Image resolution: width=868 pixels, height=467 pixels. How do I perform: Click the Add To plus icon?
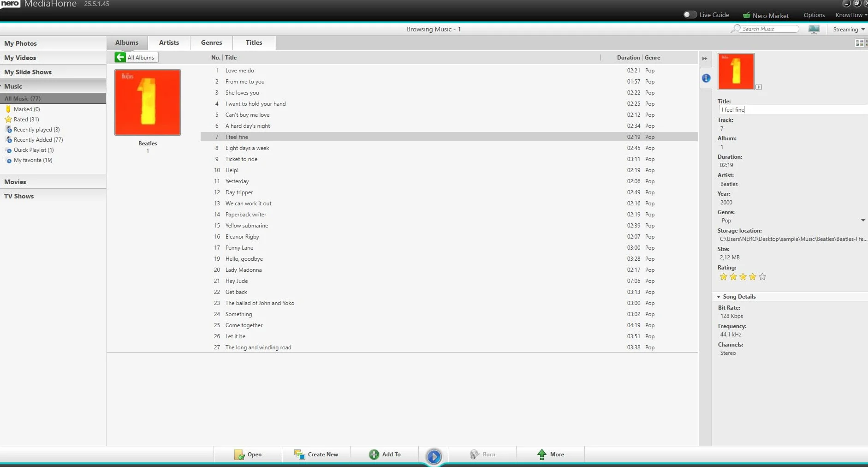pyautogui.click(x=374, y=455)
